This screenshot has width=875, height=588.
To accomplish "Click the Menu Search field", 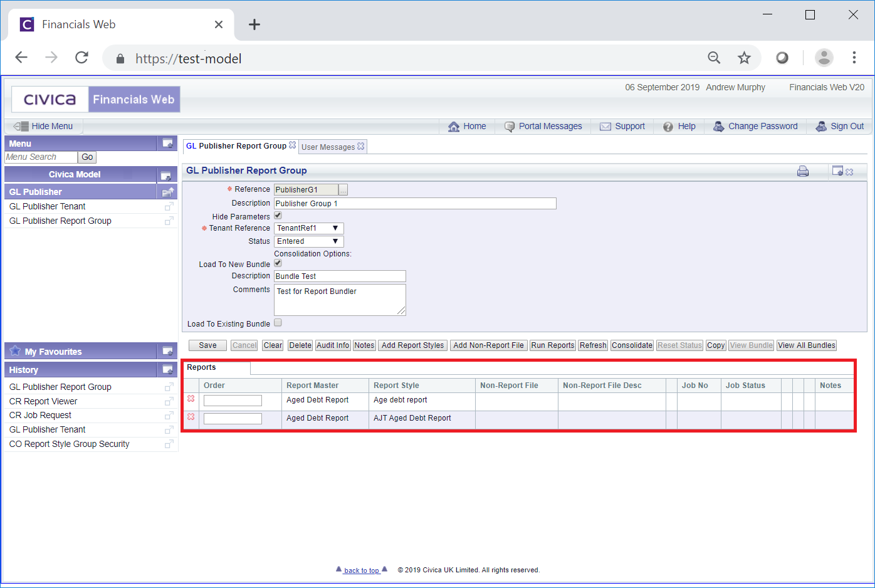I will pos(41,157).
